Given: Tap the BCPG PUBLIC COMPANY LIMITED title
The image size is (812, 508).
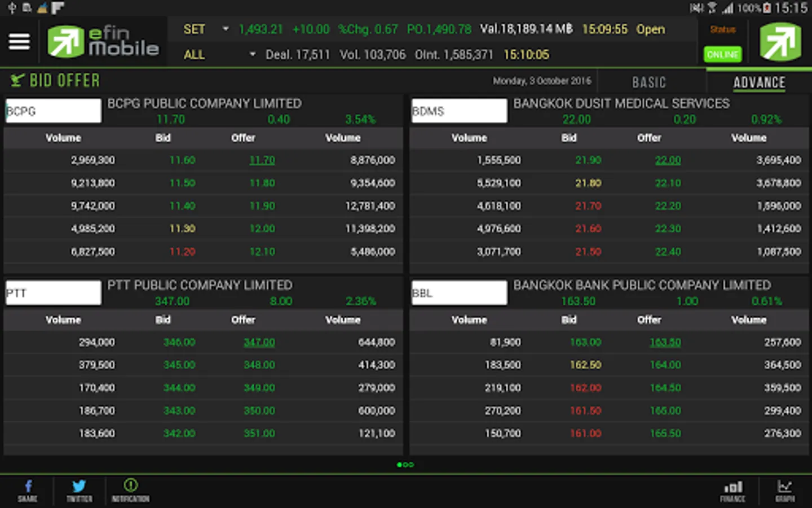Looking at the screenshot, I should click(x=204, y=103).
